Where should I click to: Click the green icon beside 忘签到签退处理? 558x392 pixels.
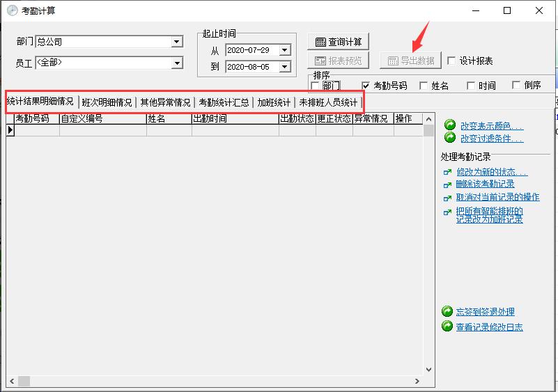tap(447, 311)
